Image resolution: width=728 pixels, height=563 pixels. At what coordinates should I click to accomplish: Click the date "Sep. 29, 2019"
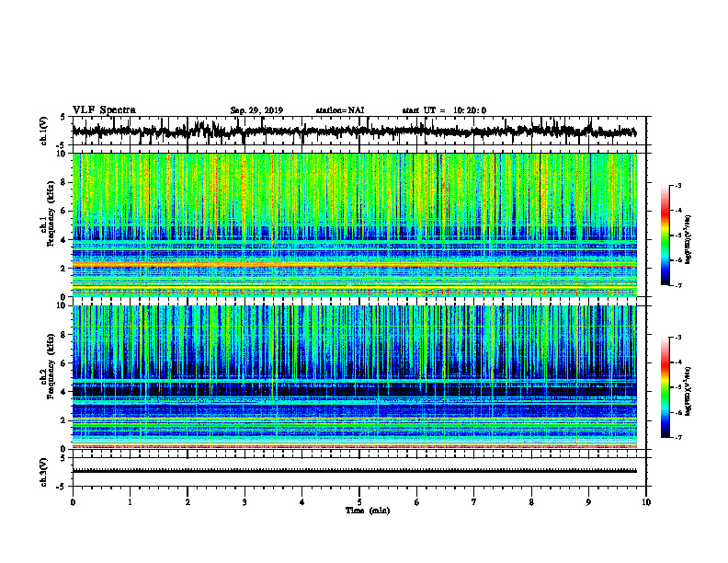click(256, 110)
